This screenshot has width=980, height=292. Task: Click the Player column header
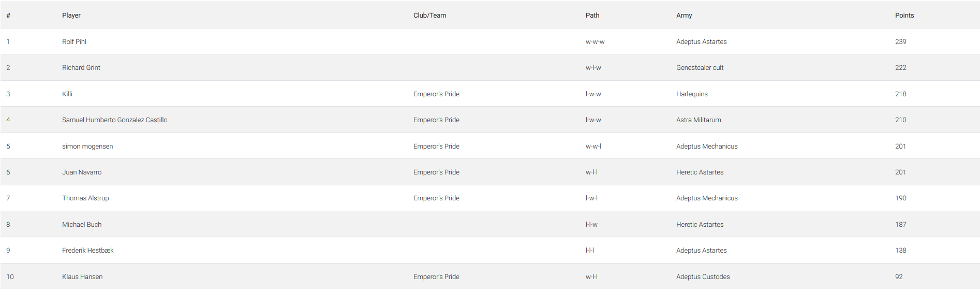(x=71, y=16)
